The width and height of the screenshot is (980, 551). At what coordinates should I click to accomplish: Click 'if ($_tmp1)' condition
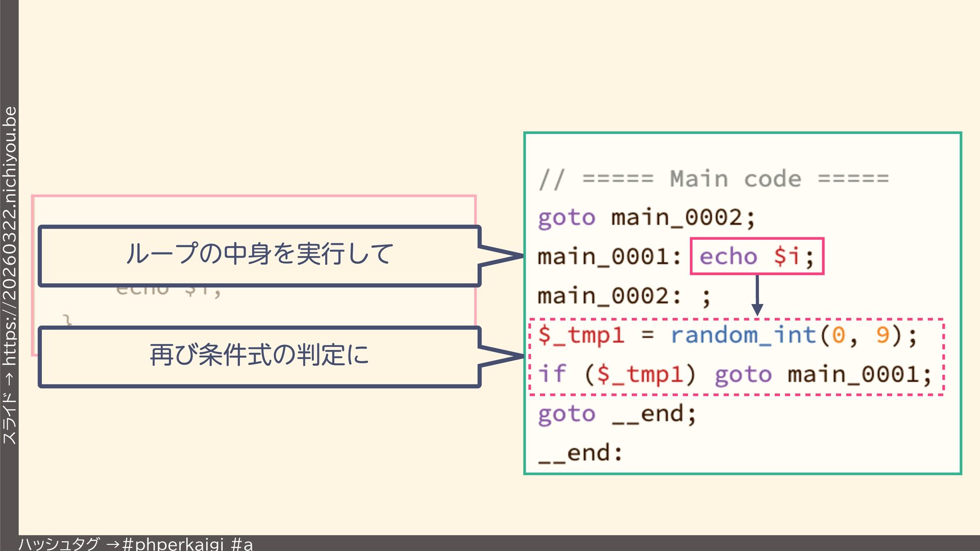(x=617, y=374)
